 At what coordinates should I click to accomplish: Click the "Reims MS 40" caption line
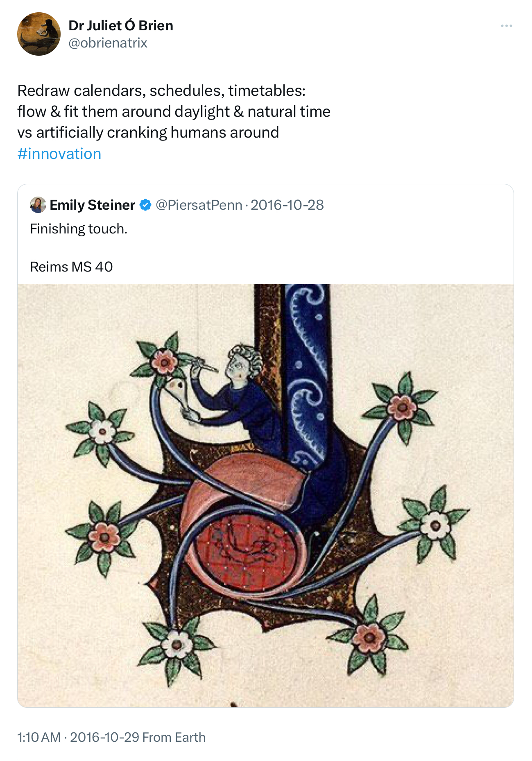click(71, 267)
